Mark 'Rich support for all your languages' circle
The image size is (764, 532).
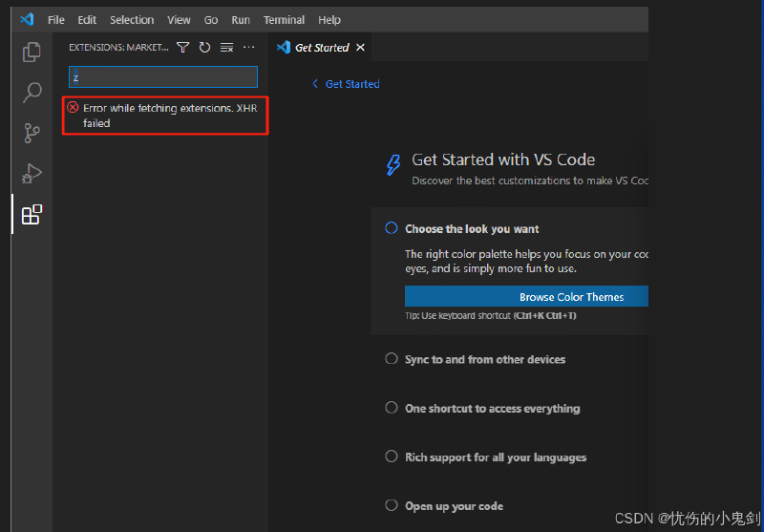(392, 457)
